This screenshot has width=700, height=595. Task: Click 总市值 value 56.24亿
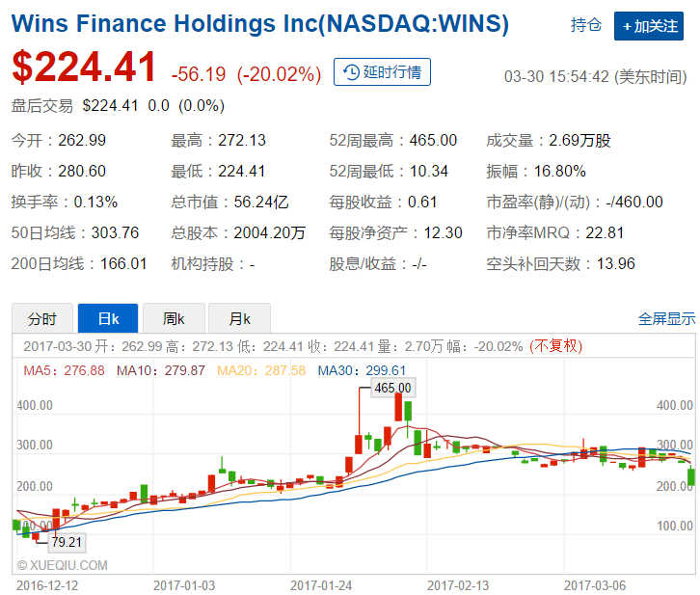[x=261, y=202]
